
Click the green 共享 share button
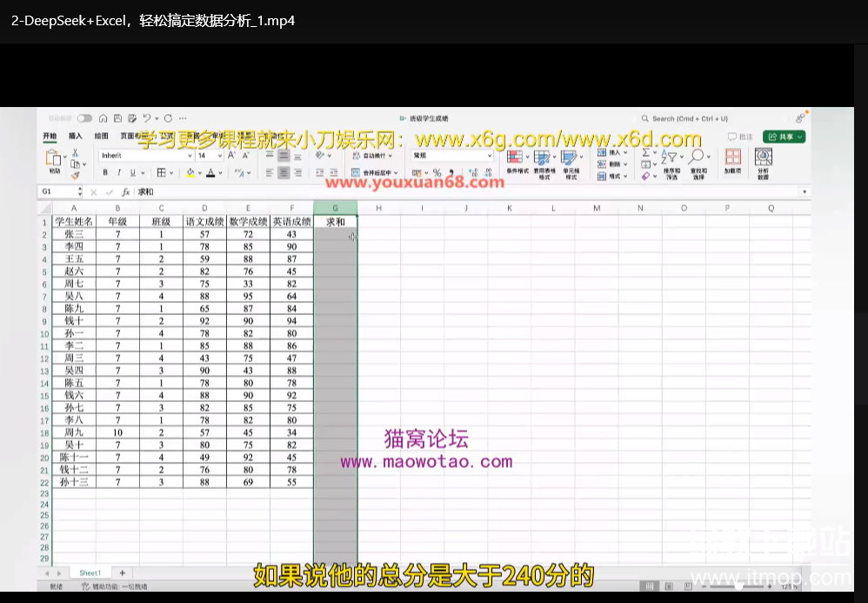coord(784,137)
